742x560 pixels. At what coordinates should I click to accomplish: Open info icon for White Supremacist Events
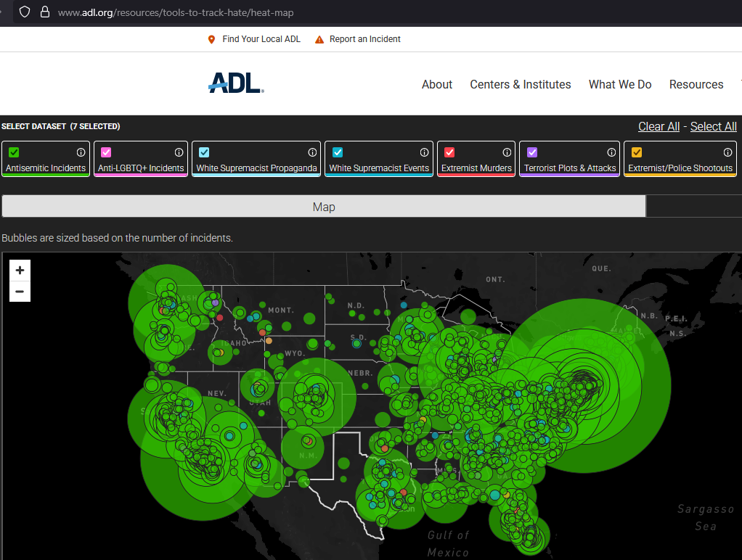click(424, 152)
